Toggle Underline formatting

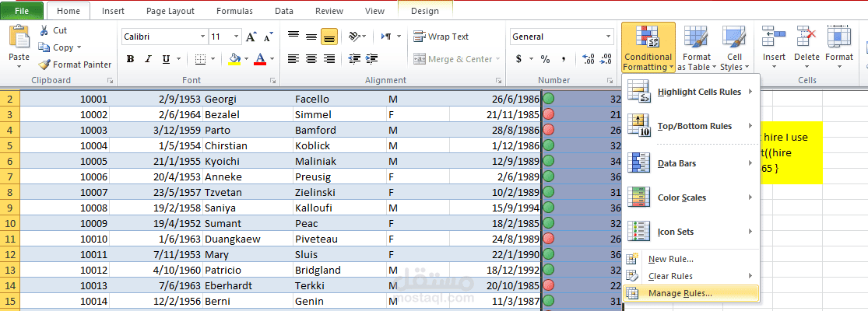point(166,59)
